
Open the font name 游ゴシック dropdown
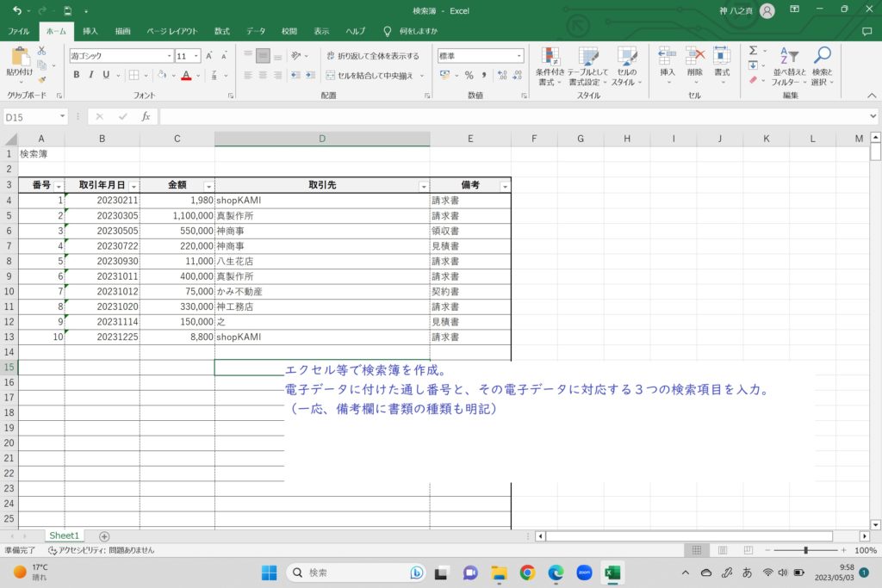pos(169,56)
